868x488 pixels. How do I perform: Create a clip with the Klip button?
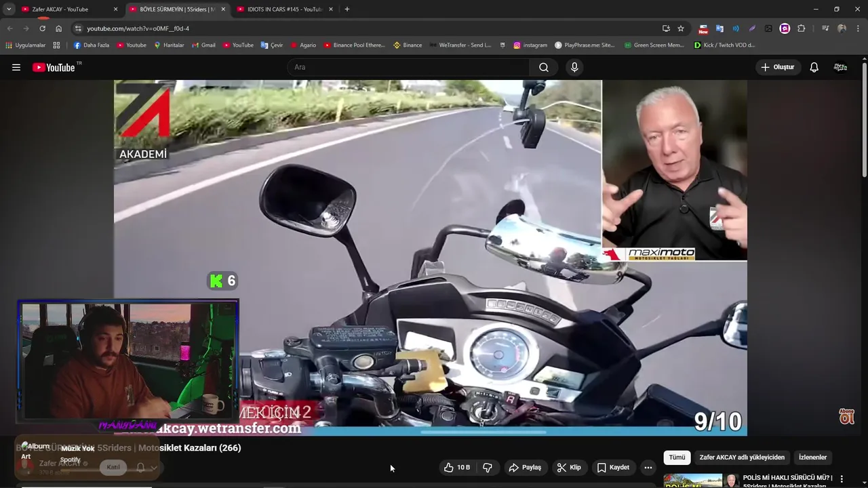coord(569,468)
